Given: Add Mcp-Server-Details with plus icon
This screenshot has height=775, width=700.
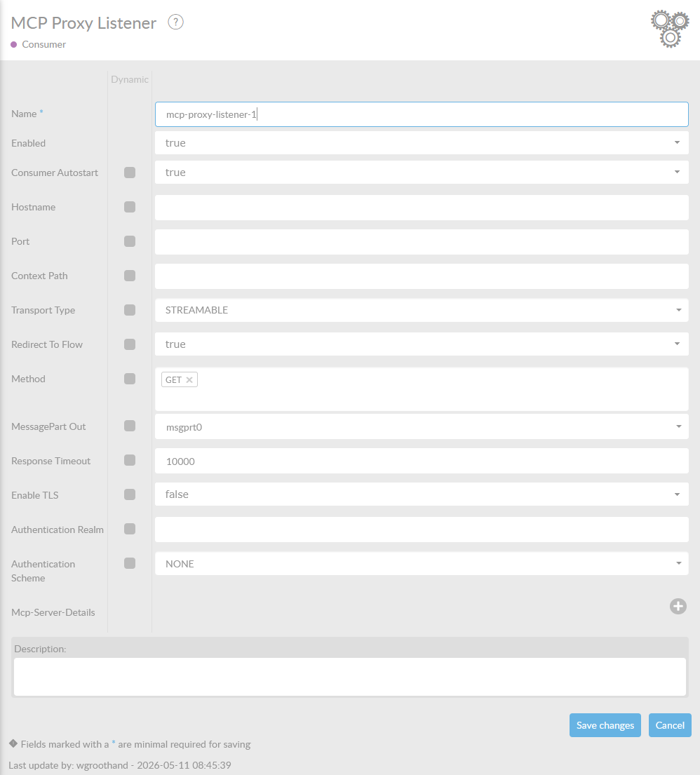Looking at the screenshot, I should coord(678,607).
